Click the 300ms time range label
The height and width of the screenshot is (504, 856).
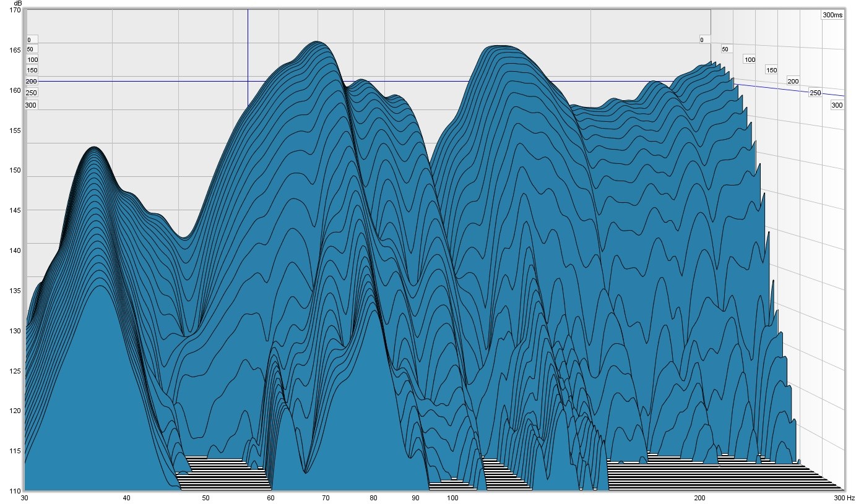tap(832, 15)
